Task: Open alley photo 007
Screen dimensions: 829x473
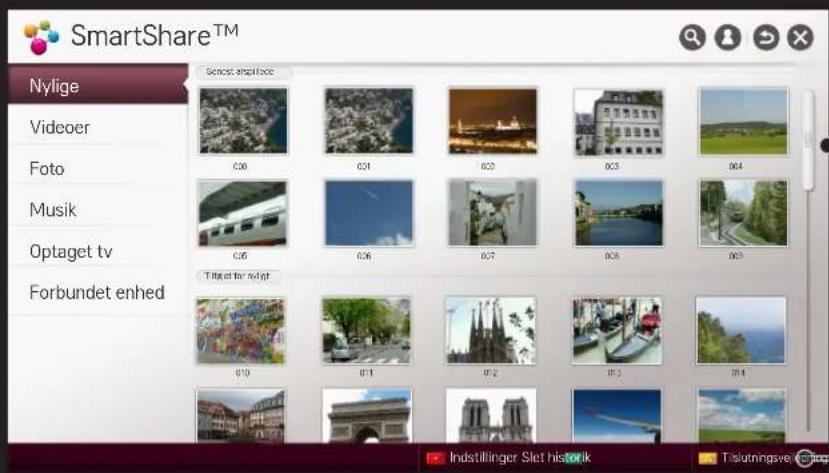Action: tap(492, 213)
